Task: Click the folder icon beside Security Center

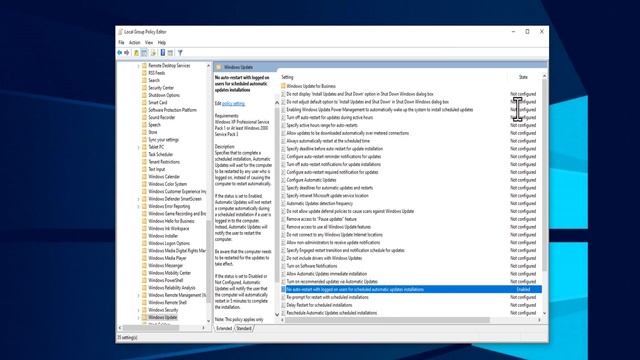Action: tap(144, 88)
